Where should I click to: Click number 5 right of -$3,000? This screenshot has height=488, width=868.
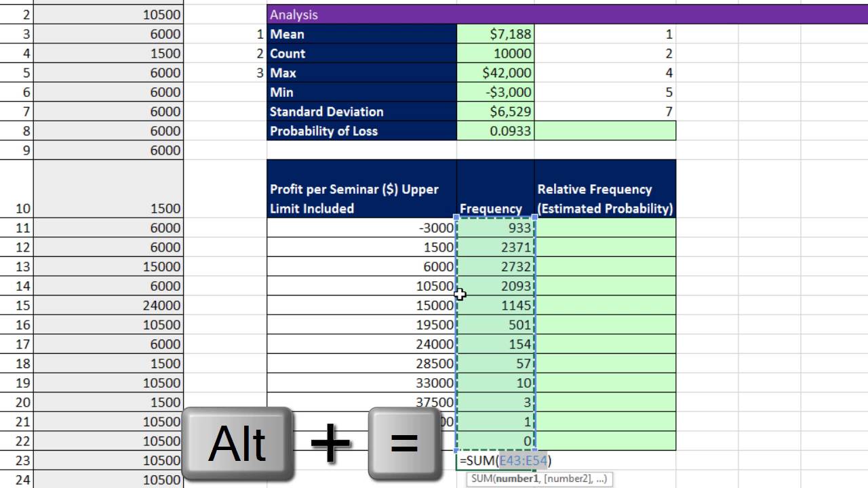click(x=669, y=92)
